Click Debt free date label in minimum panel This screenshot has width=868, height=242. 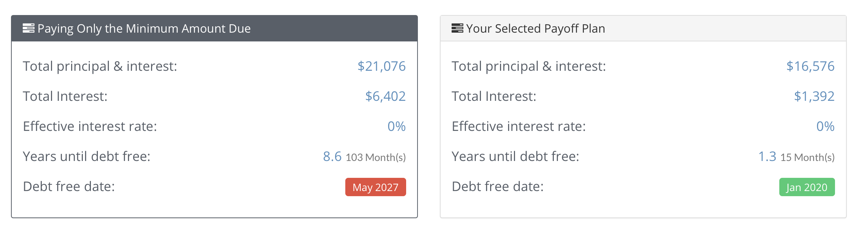coord(69,187)
